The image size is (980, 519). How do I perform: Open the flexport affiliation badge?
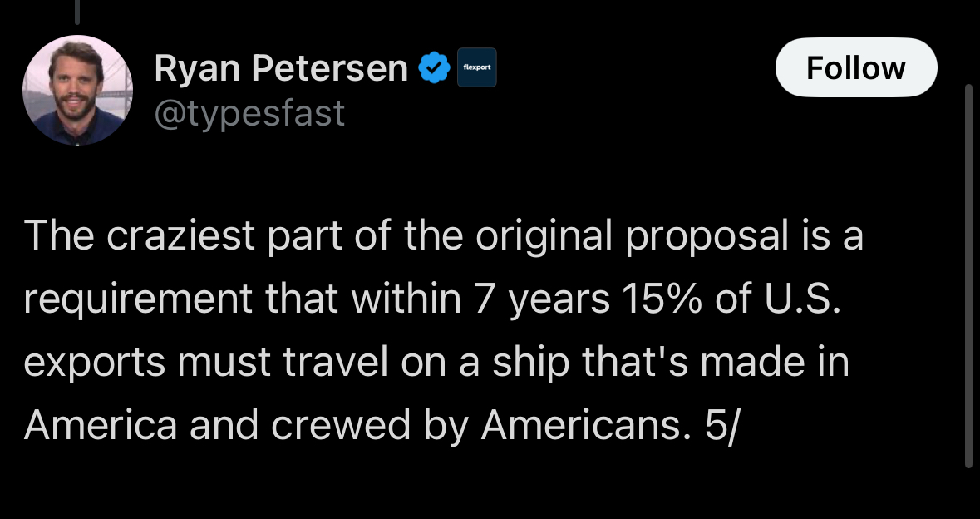click(477, 67)
